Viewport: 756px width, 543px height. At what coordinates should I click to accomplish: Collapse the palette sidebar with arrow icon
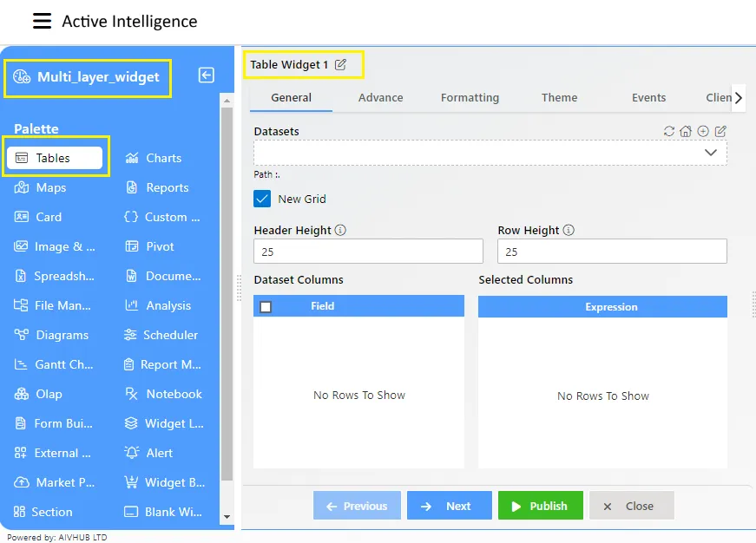click(x=207, y=75)
